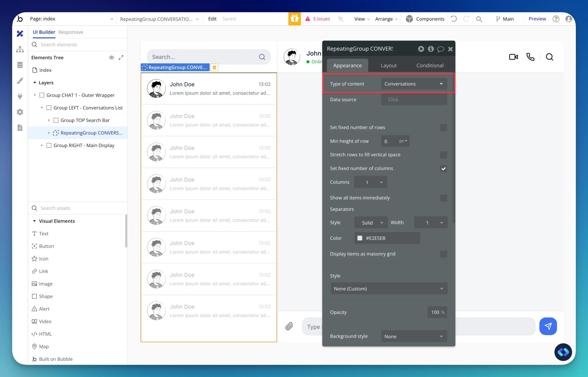The height and width of the screenshot is (377, 588).
Task: Open the separator Width dropdown
Action: click(431, 223)
